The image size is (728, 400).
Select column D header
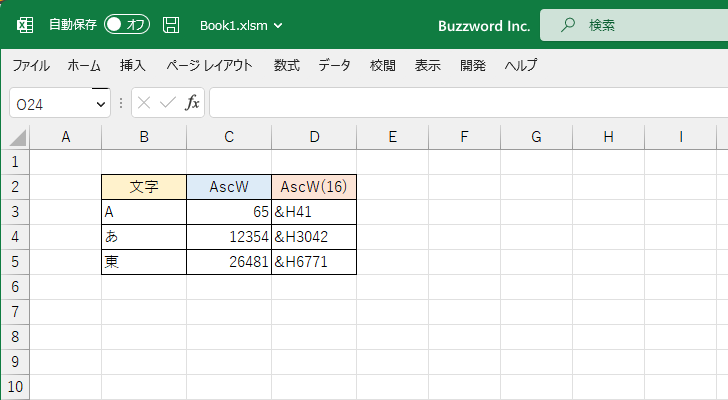click(x=314, y=137)
